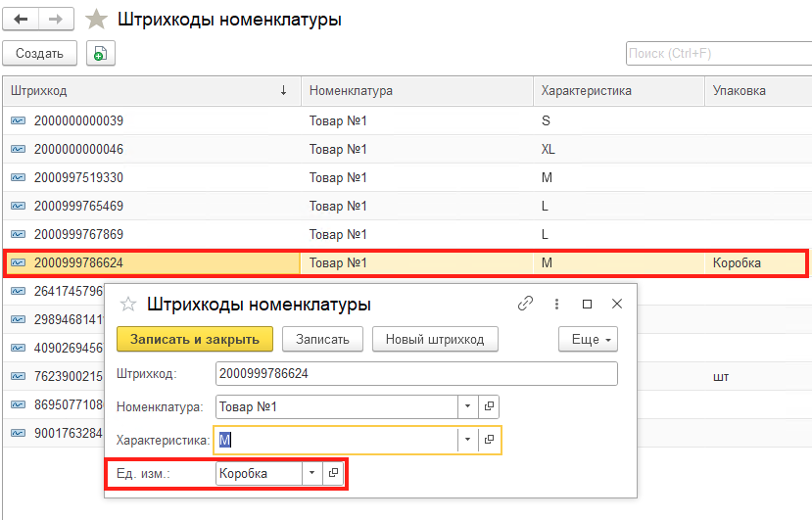Select the row with barcode 2000000000039
812x520 pixels.
pos(407,120)
